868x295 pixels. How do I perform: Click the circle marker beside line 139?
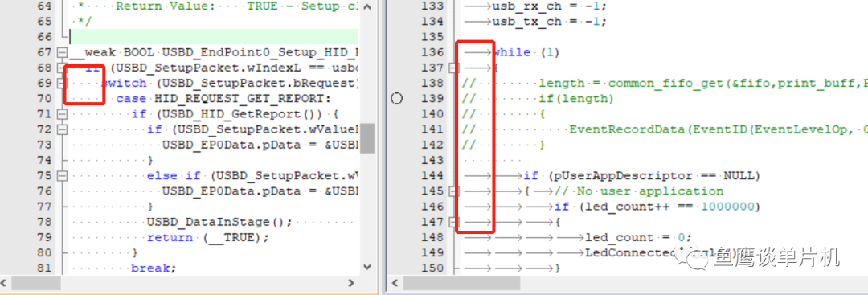tap(396, 99)
